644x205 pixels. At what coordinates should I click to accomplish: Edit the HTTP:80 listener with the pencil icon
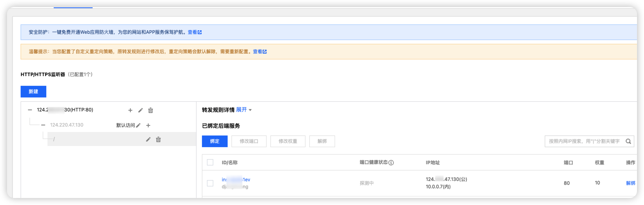[x=140, y=110]
